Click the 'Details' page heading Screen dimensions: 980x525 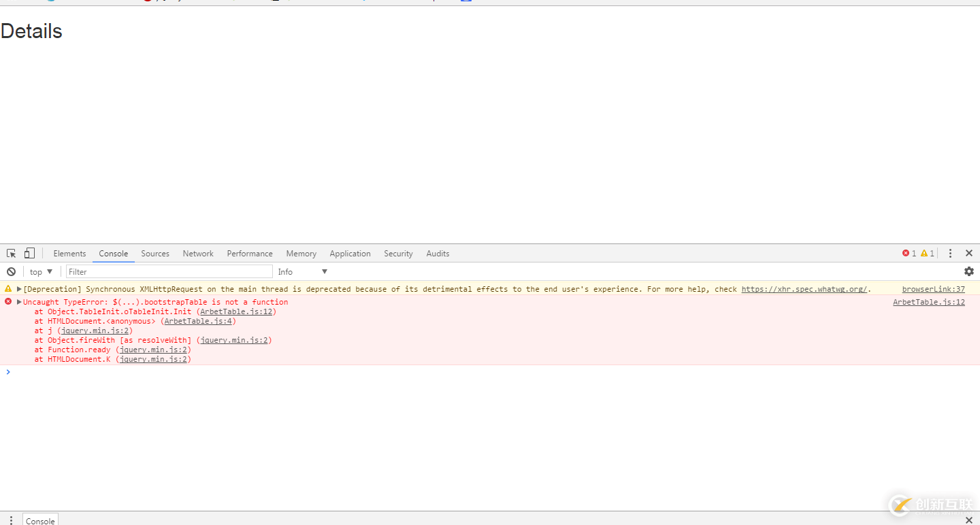click(x=31, y=31)
